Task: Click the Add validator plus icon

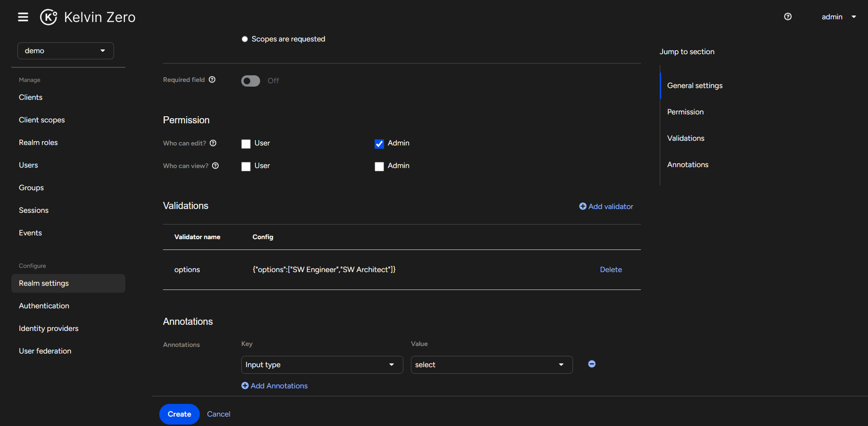Action: (x=582, y=206)
